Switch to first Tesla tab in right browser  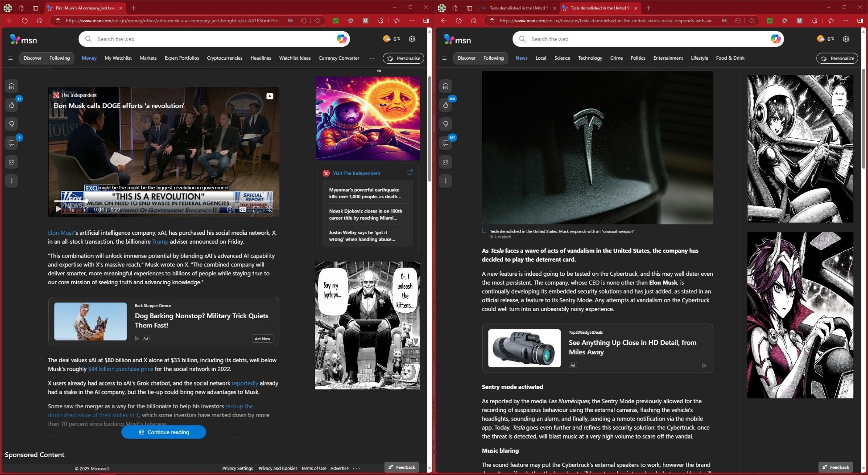coord(519,8)
